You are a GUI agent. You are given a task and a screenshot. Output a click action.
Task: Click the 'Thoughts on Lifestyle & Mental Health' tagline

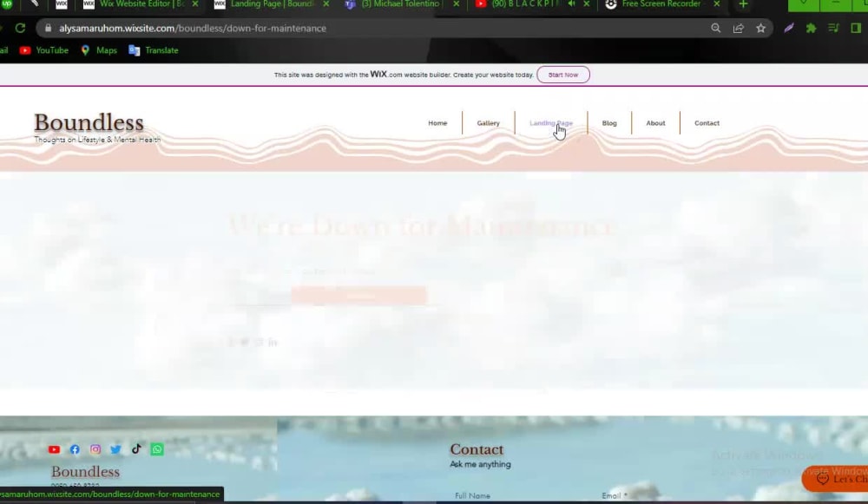97,140
